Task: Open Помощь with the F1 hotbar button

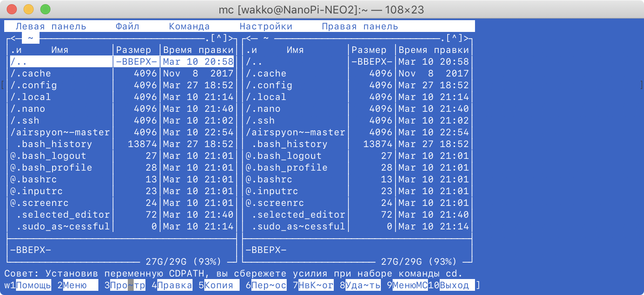Action: tap(34, 285)
